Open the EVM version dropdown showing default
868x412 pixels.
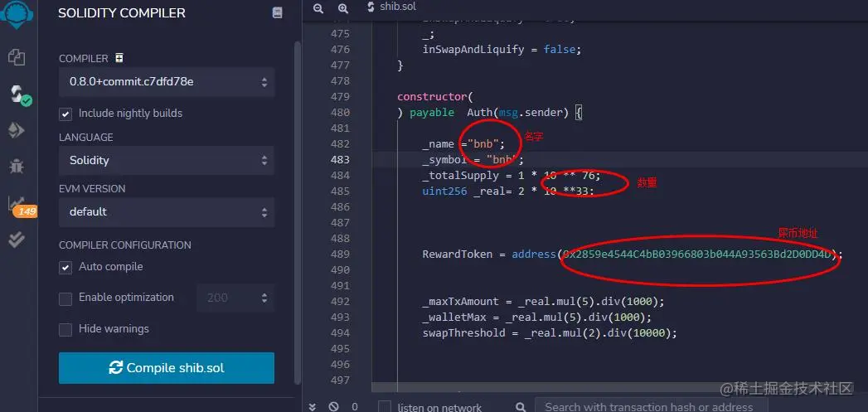tap(167, 212)
